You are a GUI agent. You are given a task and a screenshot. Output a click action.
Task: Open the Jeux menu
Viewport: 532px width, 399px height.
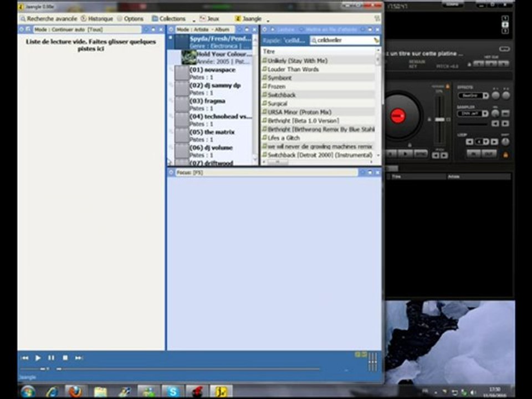tap(209, 18)
